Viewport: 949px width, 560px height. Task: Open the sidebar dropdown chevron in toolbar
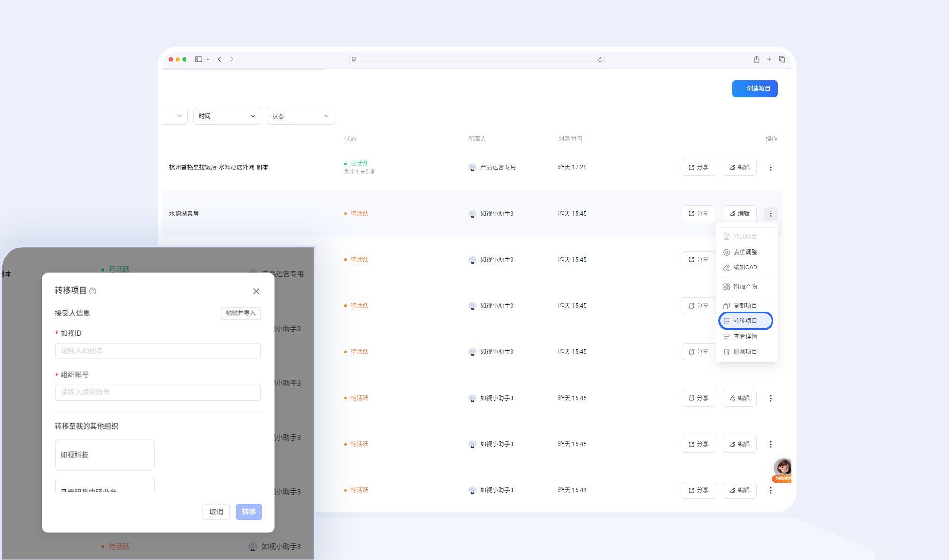(208, 60)
